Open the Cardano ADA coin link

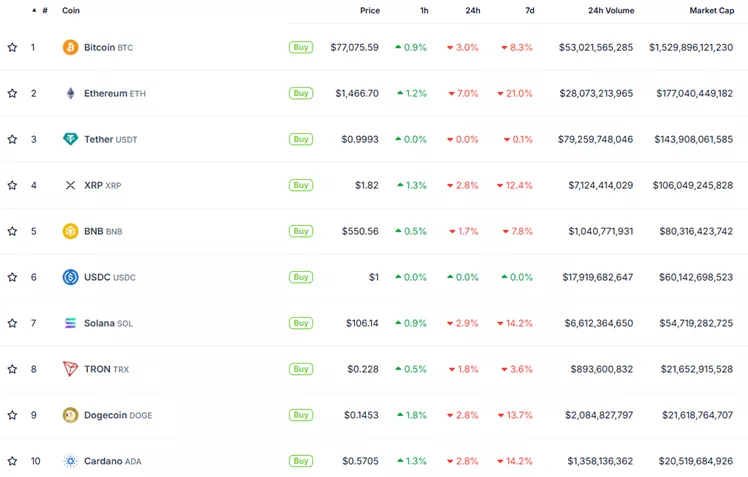point(112,461)
